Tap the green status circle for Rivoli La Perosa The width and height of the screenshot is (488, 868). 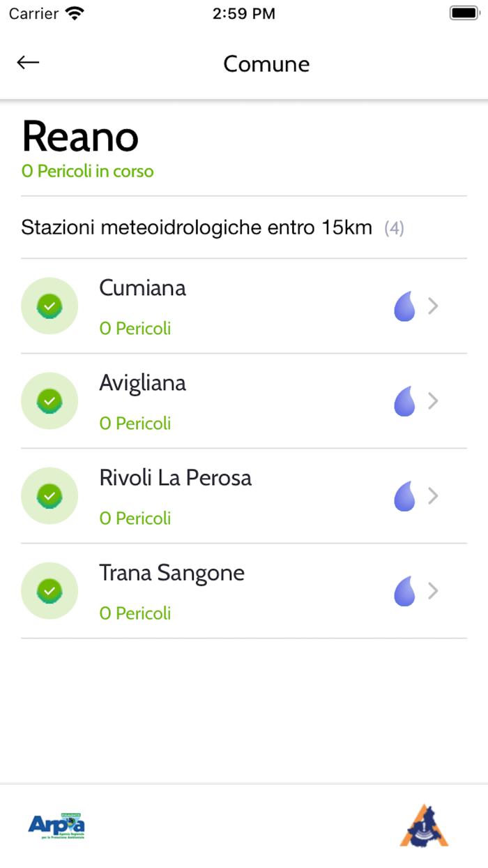click(49, 496)
